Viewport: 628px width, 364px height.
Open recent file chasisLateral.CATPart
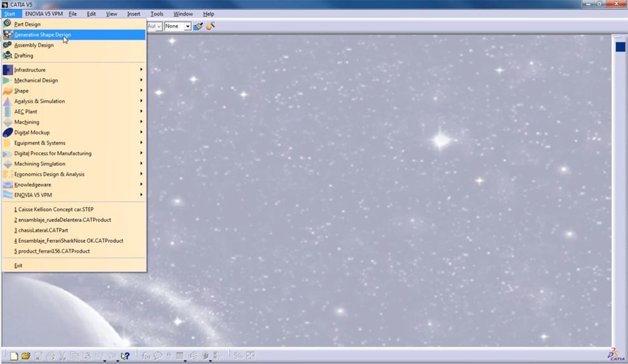pos(74,230)
